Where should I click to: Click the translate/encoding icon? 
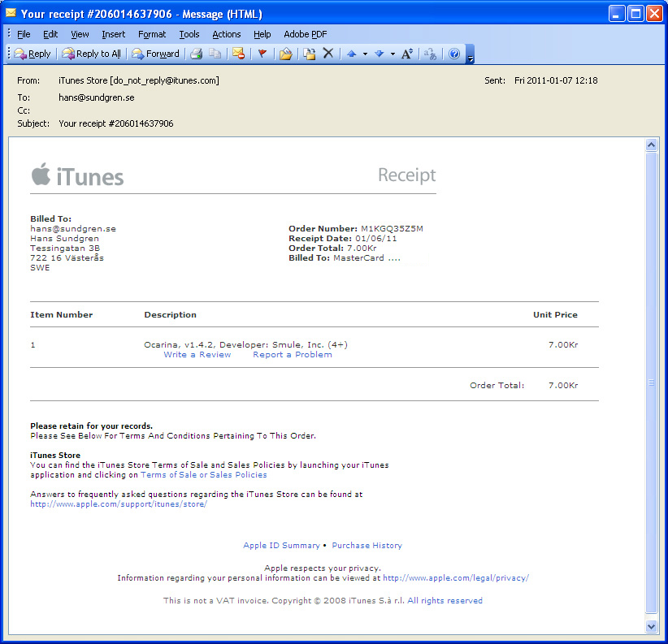coord(430,54)
